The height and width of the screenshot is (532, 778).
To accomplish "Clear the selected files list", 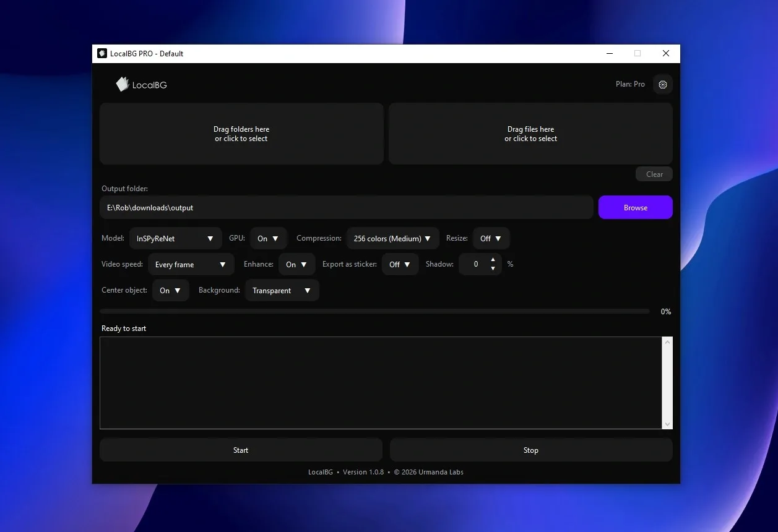I will 654,174.
